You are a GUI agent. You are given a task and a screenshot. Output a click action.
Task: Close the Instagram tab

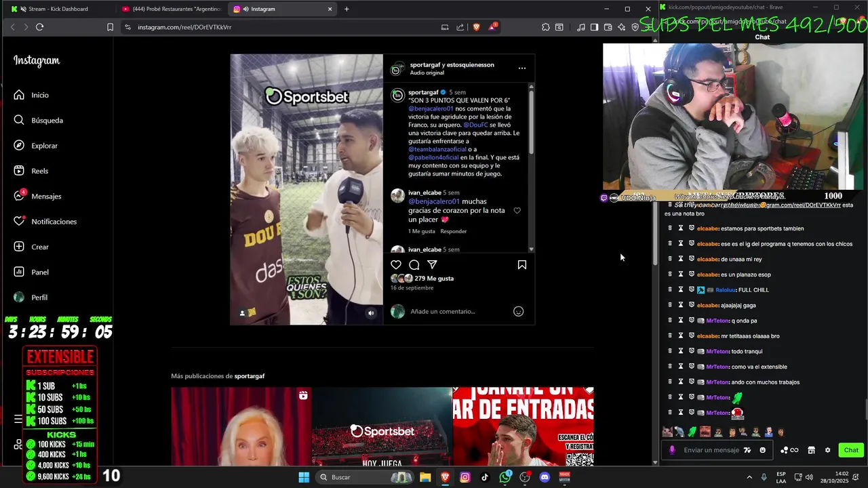(330, 9)
